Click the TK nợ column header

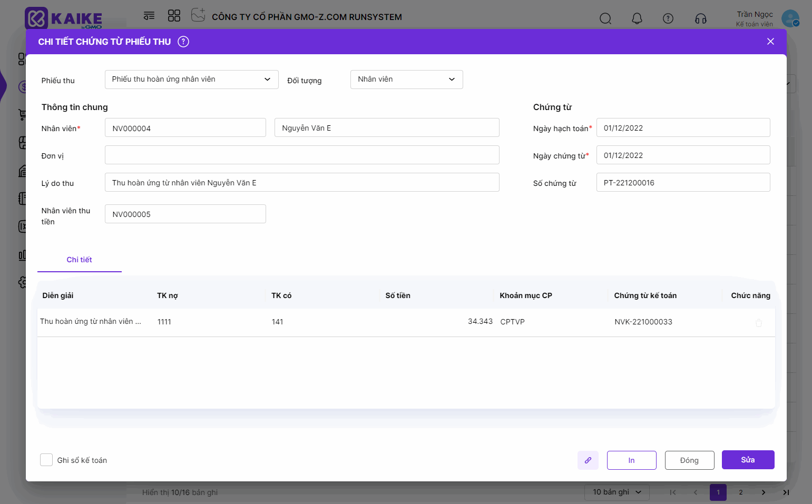click(x=168, y=295)
